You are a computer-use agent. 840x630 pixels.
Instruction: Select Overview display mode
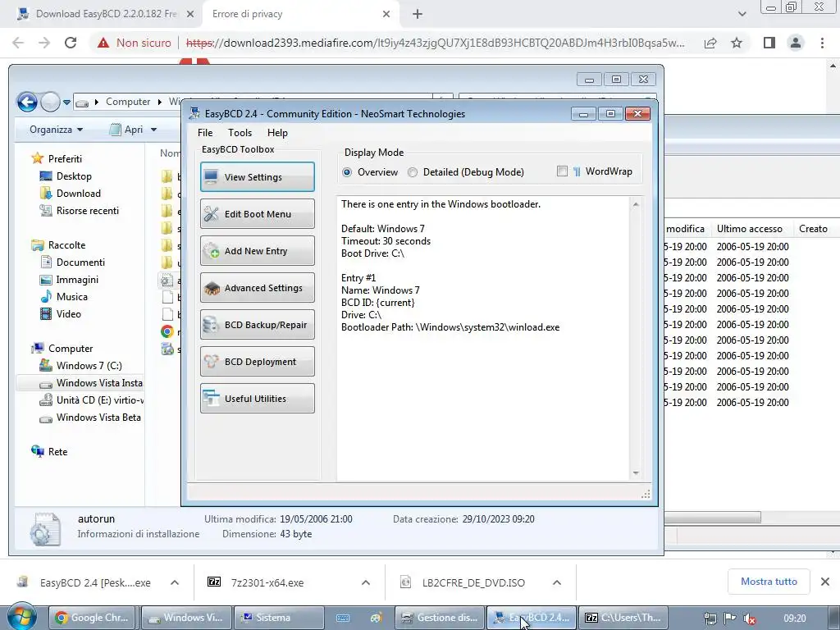click(347, 172)
